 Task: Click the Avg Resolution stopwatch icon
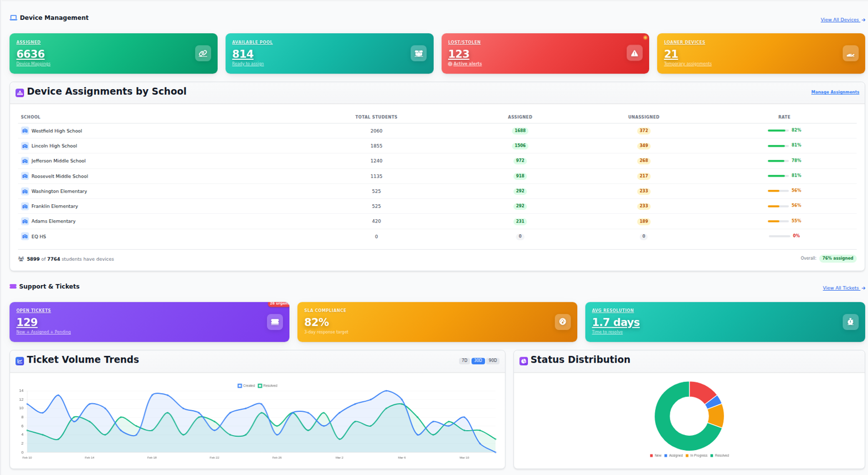pyautogui.click(x=850, y=322)
